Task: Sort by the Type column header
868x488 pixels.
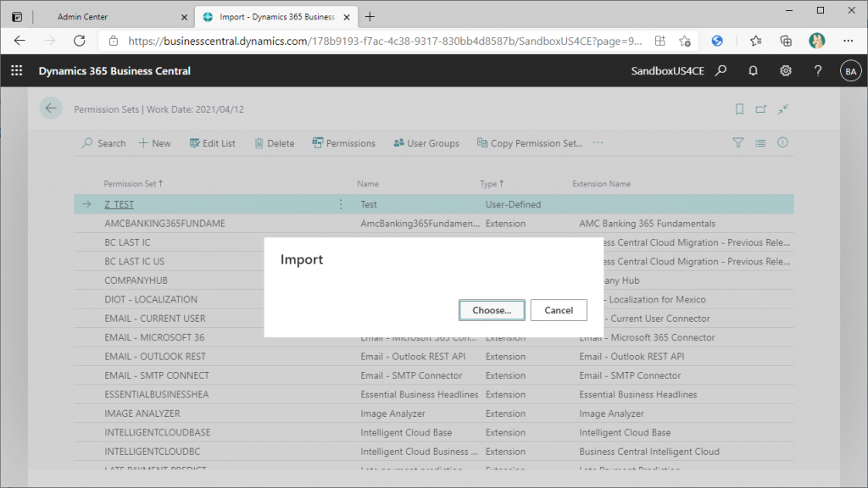Action: point(492,184)
